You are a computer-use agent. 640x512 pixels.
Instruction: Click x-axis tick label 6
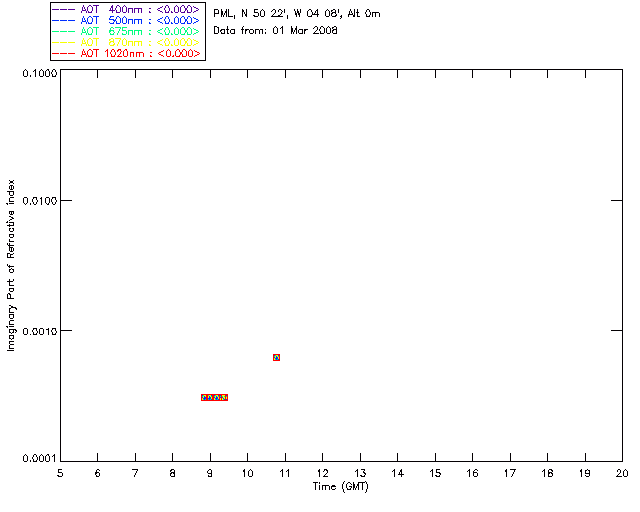tap(98, 474)
